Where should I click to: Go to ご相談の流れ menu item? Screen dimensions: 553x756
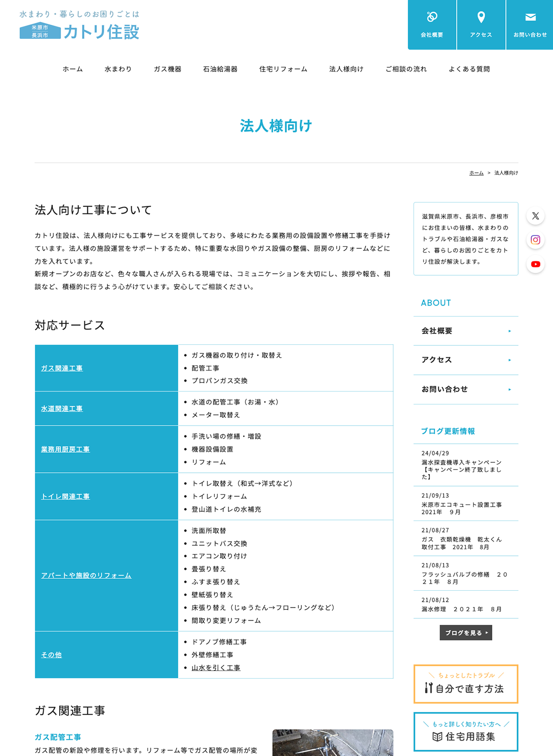[406, 69]
